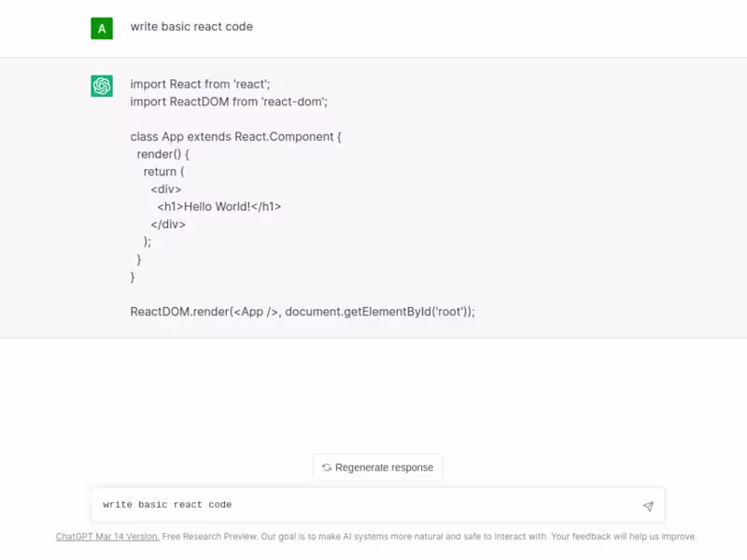Focus the message input field
The width and height of the screenshot is (747, 560).
click(364, 505)
